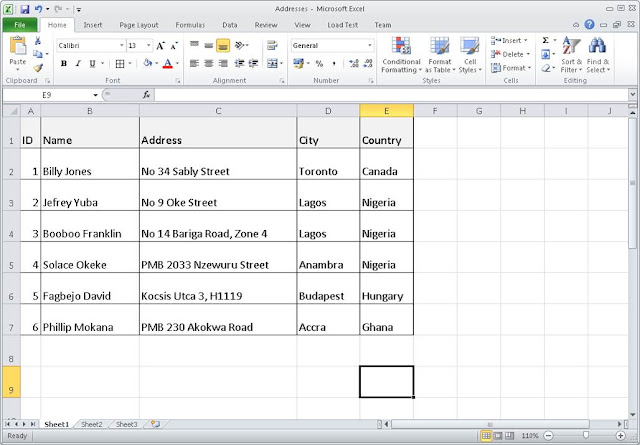Apply Percent Style format
The image size is (640, 445).
pyautogui.click(x=319, y=63)
